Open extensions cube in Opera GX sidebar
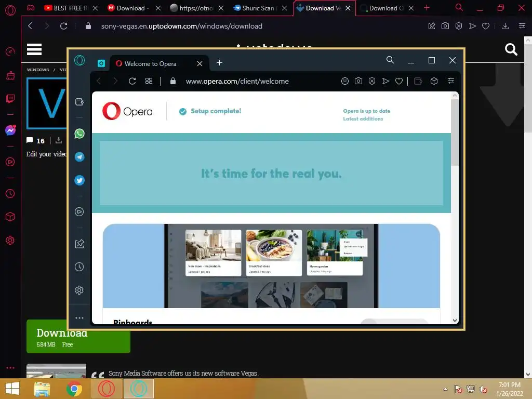The height and width of the screenshot is (399, 532). (10, 217)
